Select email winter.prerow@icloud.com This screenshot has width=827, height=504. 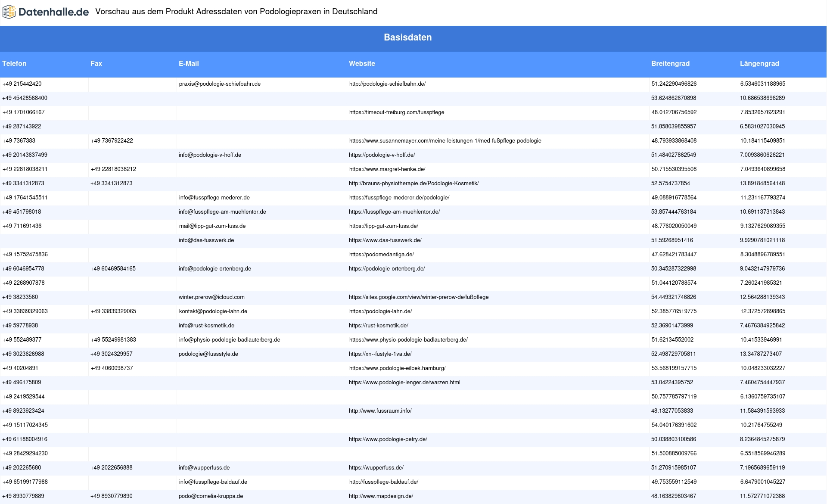[x=211, y=297]
